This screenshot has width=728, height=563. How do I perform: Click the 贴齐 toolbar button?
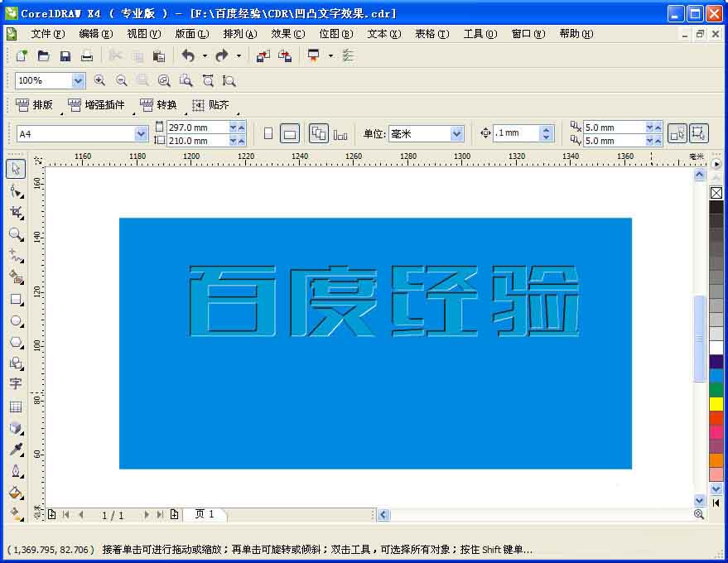211,105
